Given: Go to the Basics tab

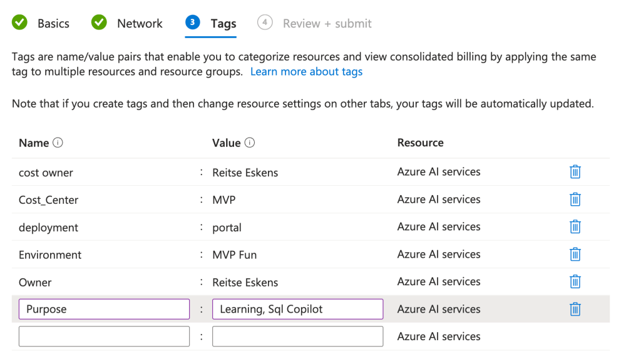Looking at the screenshot, I should [41, 23].
